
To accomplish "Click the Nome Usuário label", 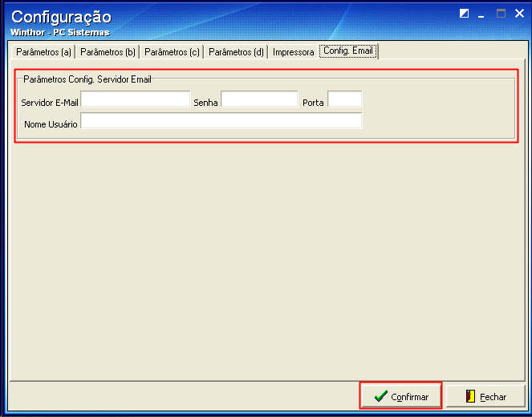I will (51, 124).
